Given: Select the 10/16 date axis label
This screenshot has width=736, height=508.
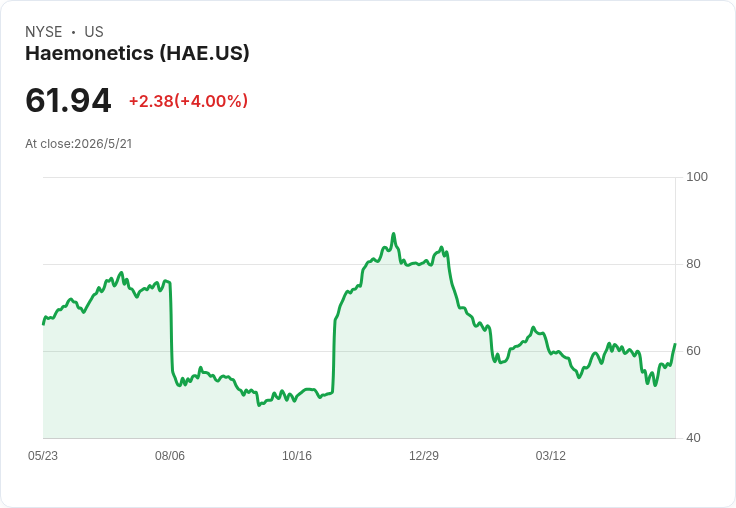Looking at the screenshot, I should point(297,455).
